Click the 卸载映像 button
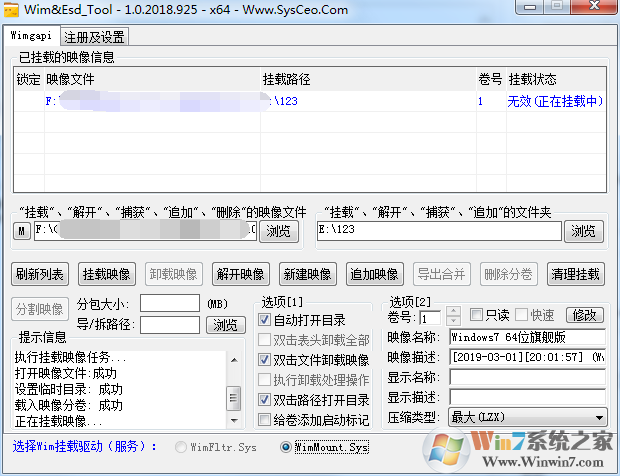 click(x=174, y=274)
